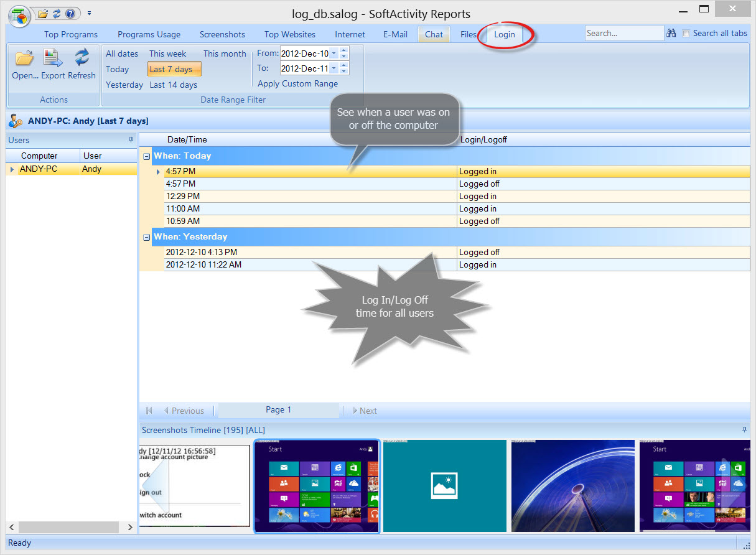
Task: Sort by Date/Time column header
Action: click(x=187, y=139)
